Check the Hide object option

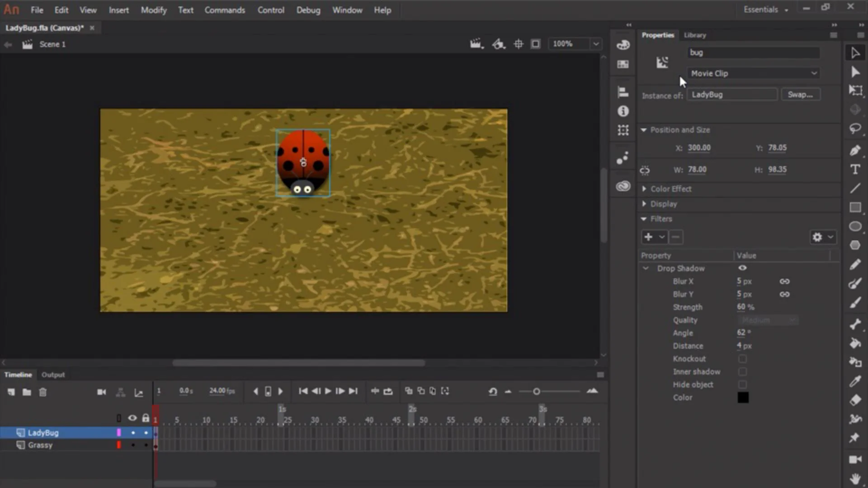742,385
